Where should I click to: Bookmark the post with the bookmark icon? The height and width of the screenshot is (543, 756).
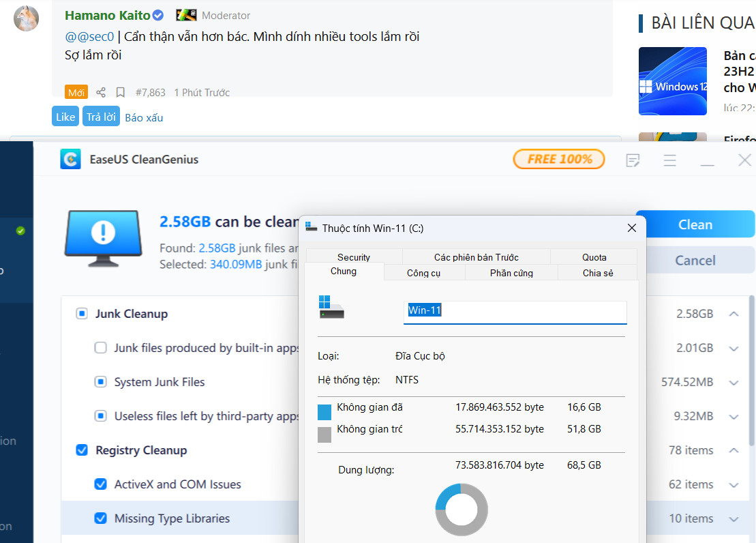pos(121,92)
